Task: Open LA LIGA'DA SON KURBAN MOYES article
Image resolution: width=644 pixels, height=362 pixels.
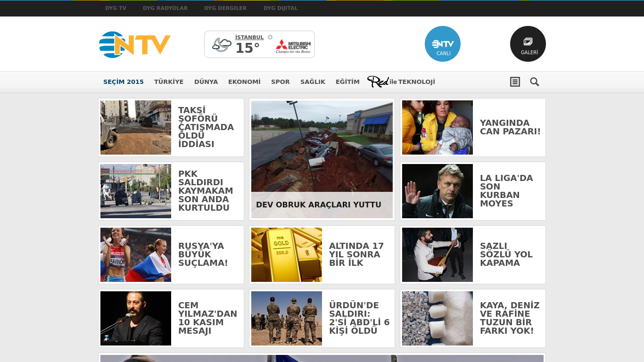Action: [x=506, y=191]
